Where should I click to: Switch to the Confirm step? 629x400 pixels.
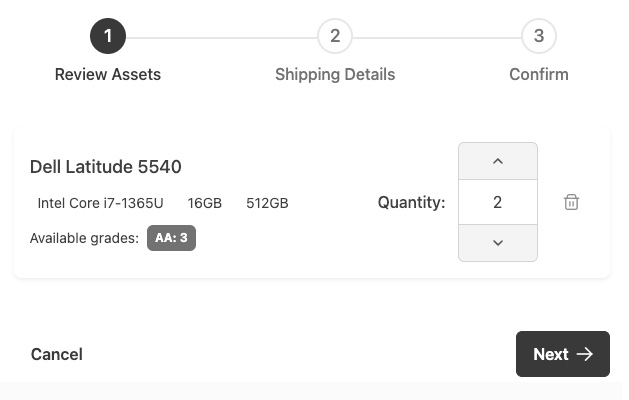pos(539,74)
